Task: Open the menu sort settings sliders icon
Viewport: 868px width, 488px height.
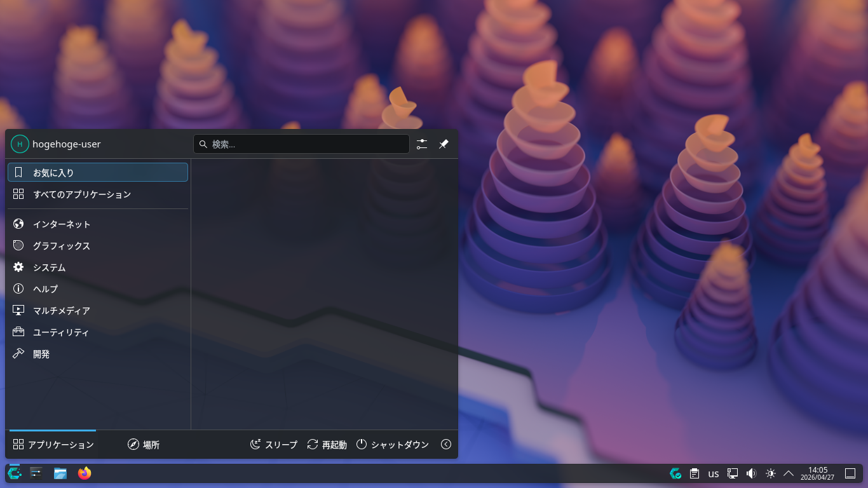Action: coord(421,144)
